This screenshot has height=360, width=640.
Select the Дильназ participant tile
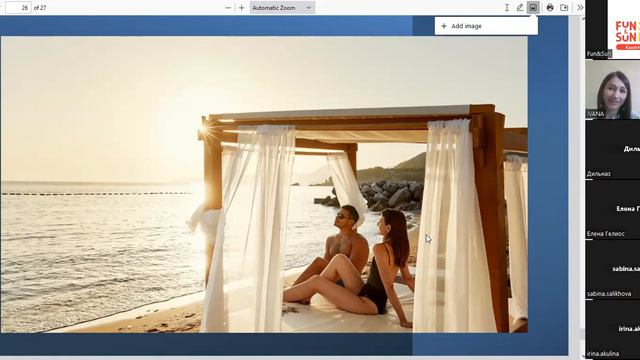(x=613, y=149)
